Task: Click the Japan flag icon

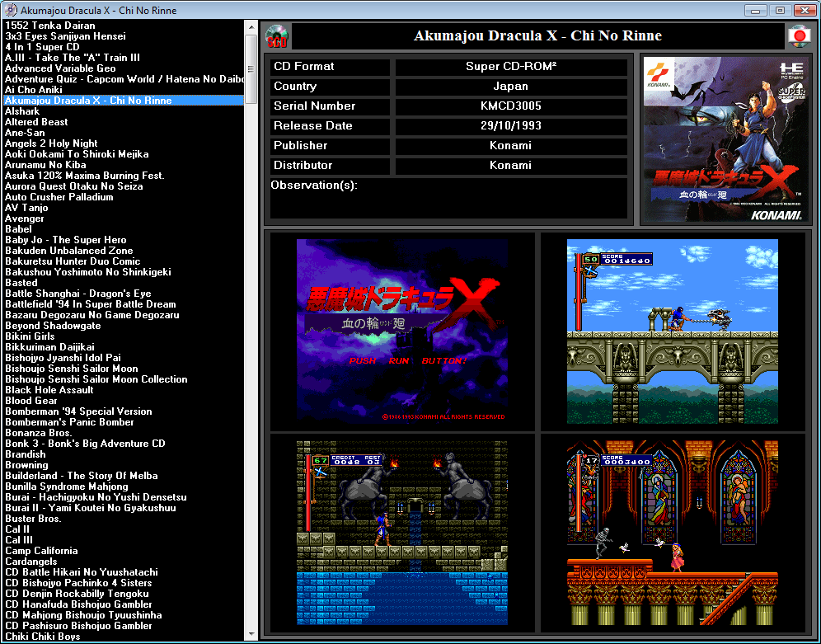Action: coord(797,36)
